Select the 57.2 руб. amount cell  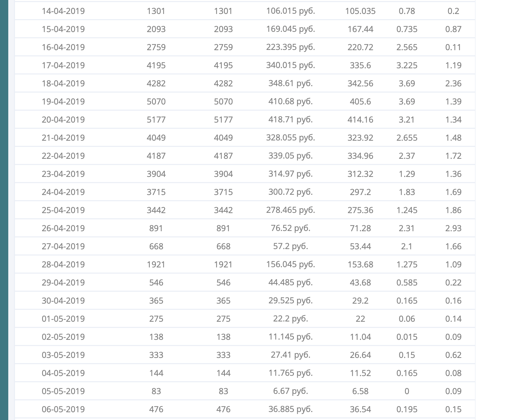pyautogui.click(x=290, y=246)
